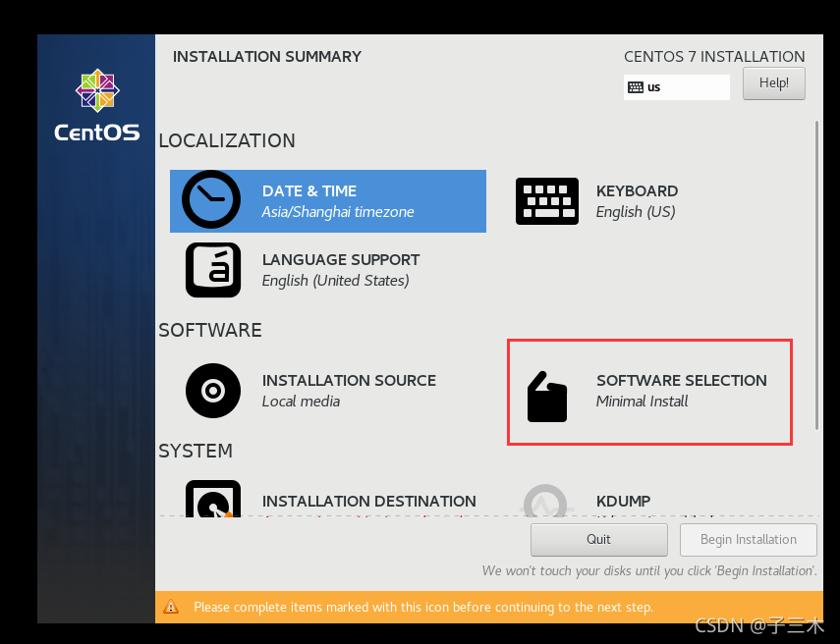
Task: Click 'English (US)' keyboard value
Action: pos(636,212)
